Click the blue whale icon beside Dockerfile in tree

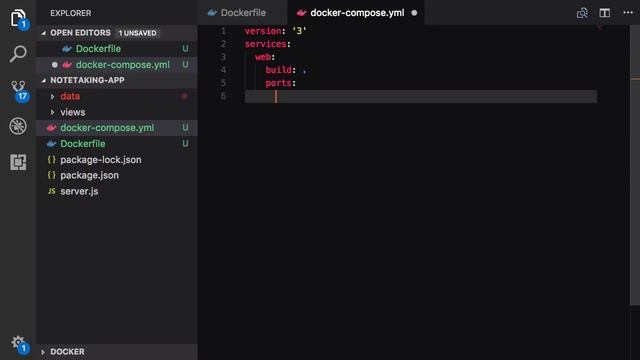51,144
